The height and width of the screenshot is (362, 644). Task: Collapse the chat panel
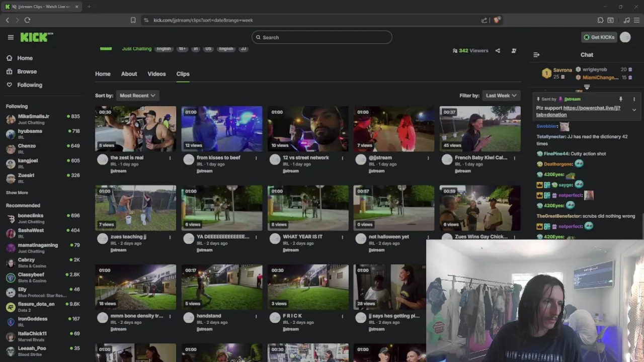click(x=536, y=55)
